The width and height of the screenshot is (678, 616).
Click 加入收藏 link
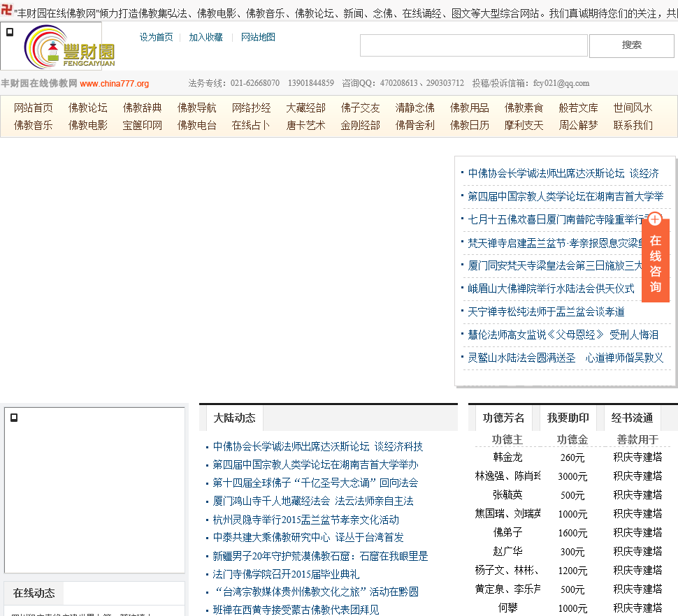point(205,37)
